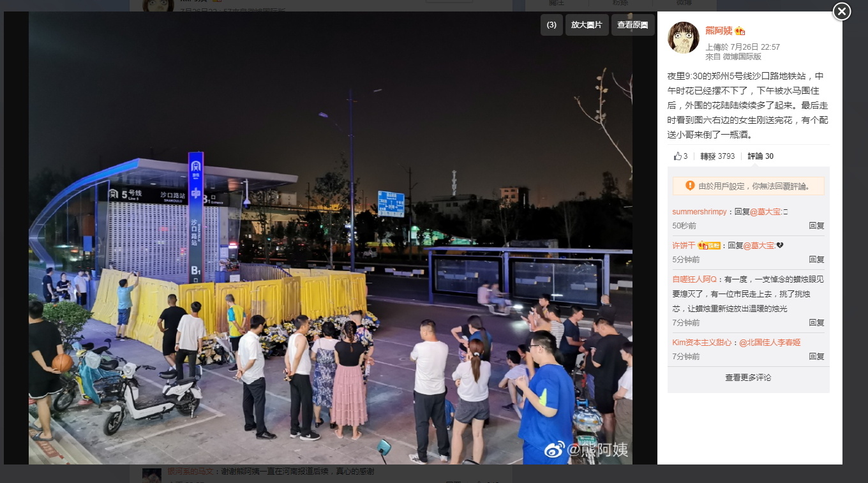Open the 評論 30 comments tab
The image size is (868, 483).
pyautogui.click(x=761, y=156)
